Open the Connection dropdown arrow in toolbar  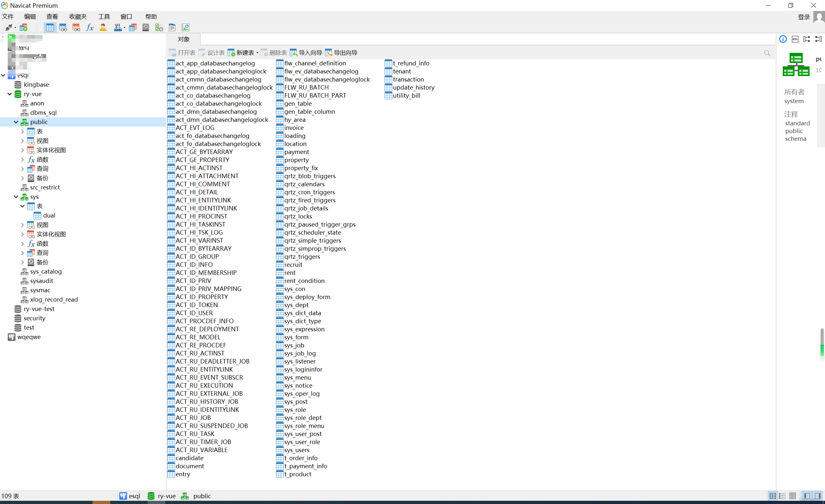15,28
